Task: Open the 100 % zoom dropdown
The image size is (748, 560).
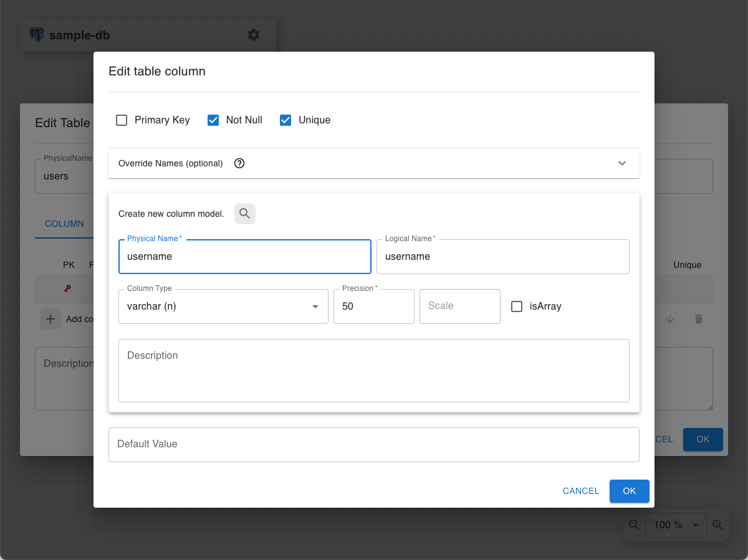Action: (676, 524)
